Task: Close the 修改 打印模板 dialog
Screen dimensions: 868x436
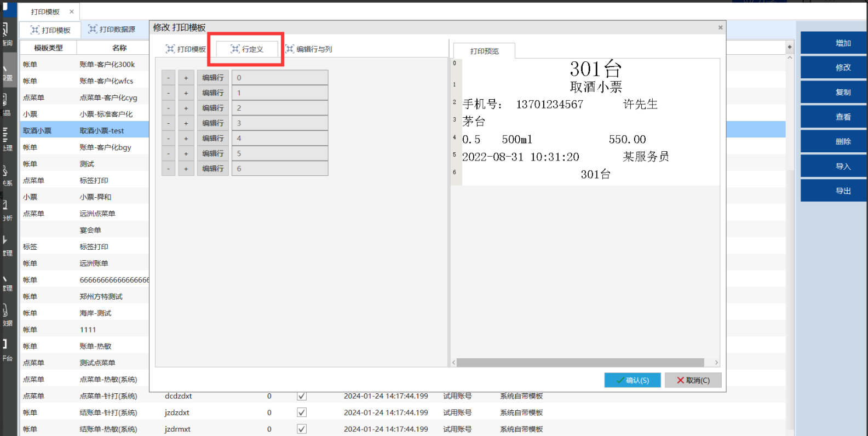Action: pyautogui.click(x=720, y=27)
